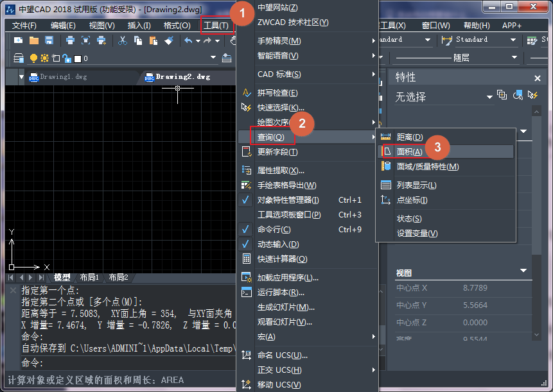Select the Cut (scissors) toolbar icon
The height and width of the screenshot is (392, 553).
(x=121, y=40)
